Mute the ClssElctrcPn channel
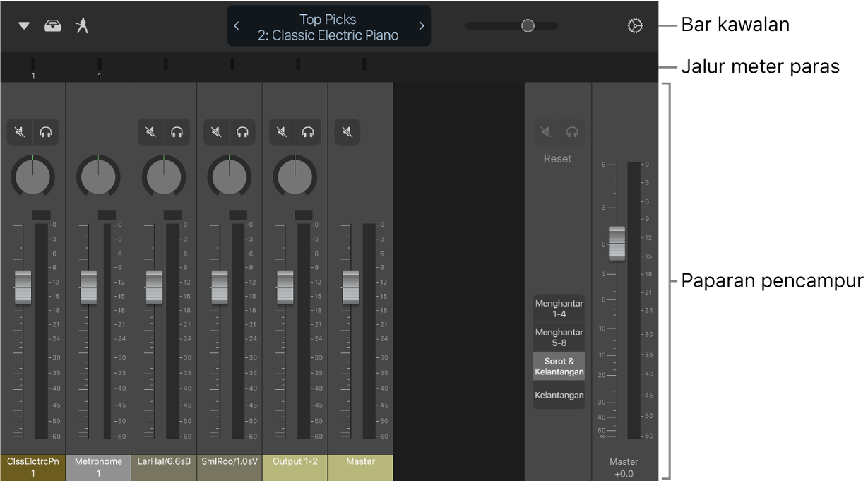Viewport: 868px width, 481px height. click(20, 131)
